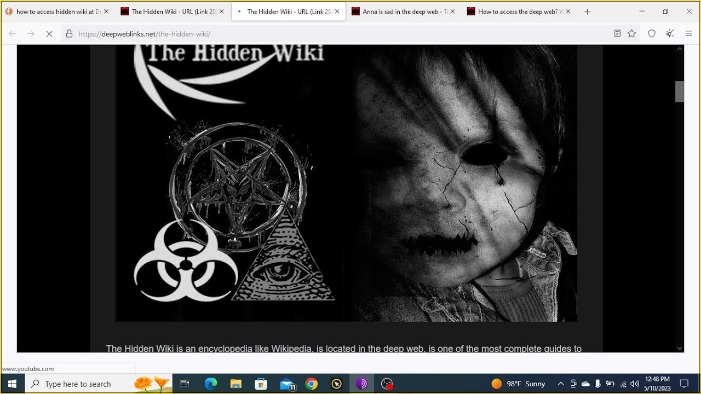Launch Google Chrome from the taskbar
This screenshot has width=701, height=394.
[312, 384]
